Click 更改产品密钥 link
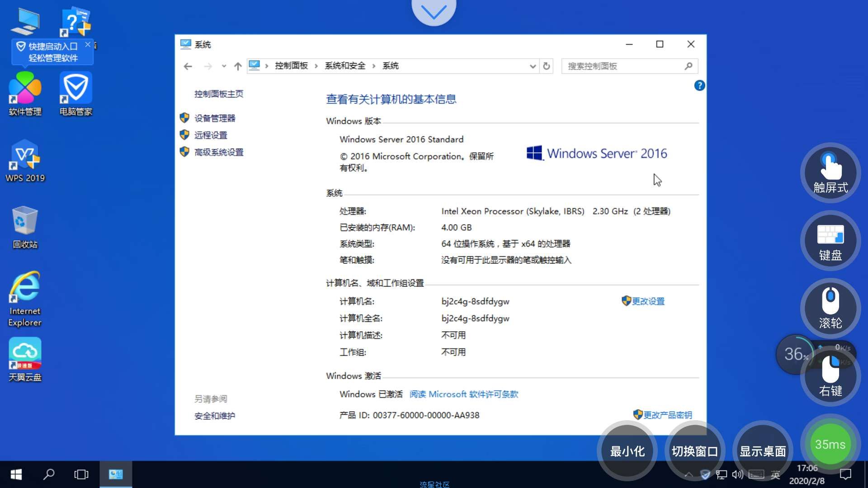Viewport: 868px width, 488px height. click(668, 415)
